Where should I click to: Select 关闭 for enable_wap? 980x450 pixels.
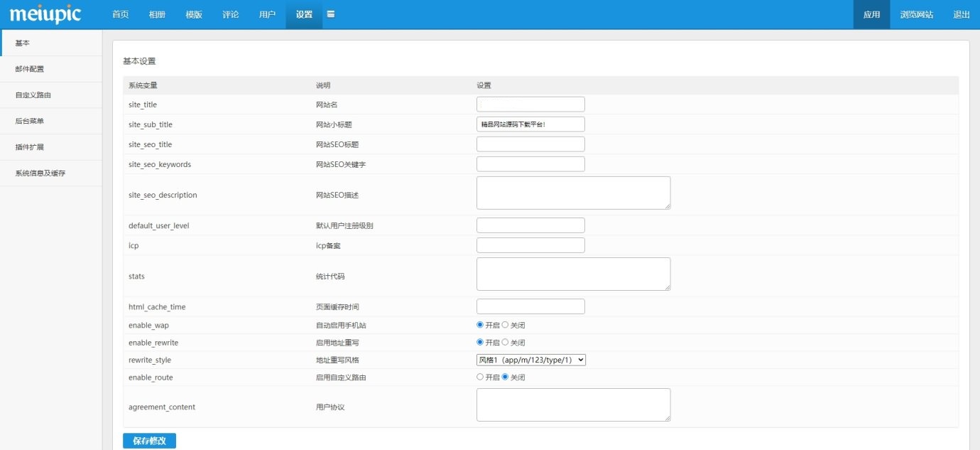(x=505, y=325)
